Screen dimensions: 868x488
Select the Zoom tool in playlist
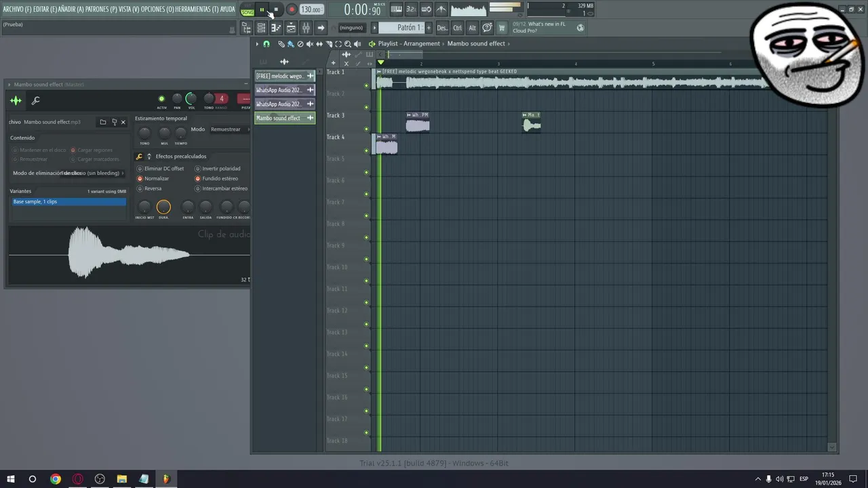pos(348,44)
